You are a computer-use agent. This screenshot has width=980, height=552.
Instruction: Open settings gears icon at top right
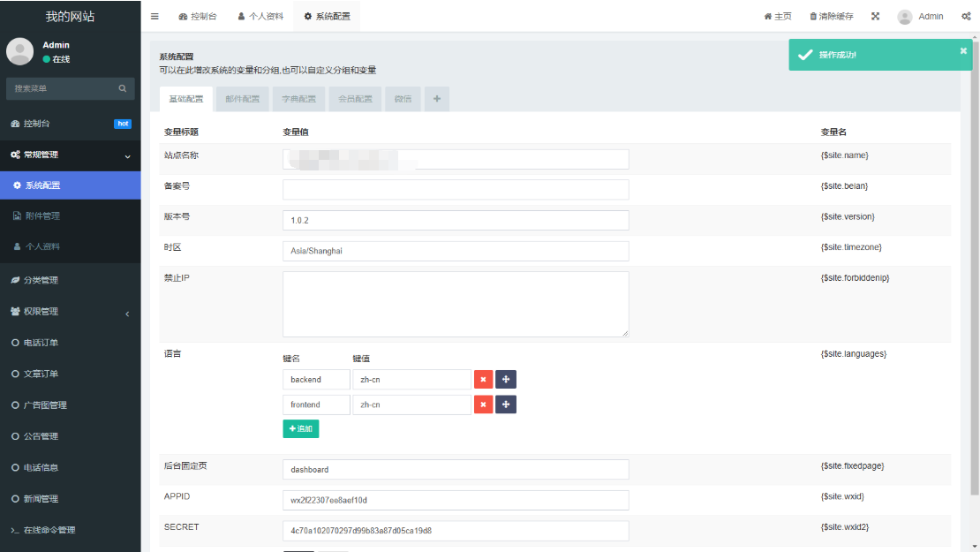966,17
